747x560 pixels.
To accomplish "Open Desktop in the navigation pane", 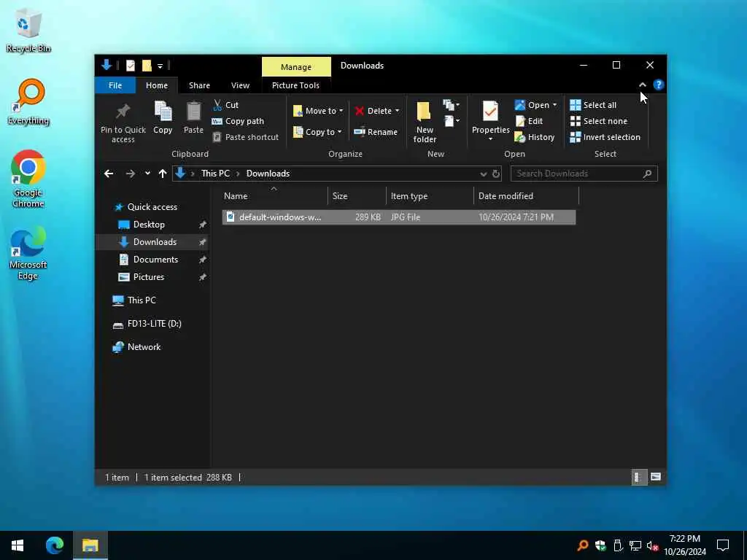I will (x=149, y=225).
